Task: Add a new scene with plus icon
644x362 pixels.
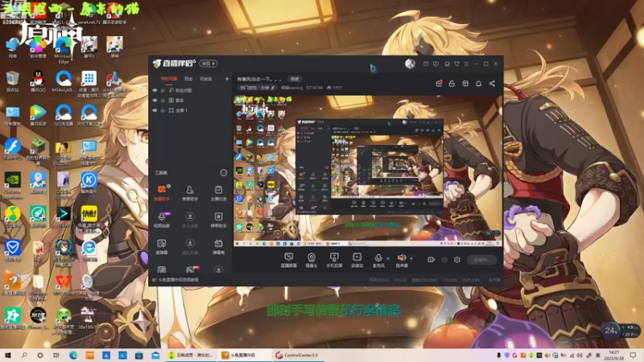Action: pyautogui.click(x=227, y=79)
